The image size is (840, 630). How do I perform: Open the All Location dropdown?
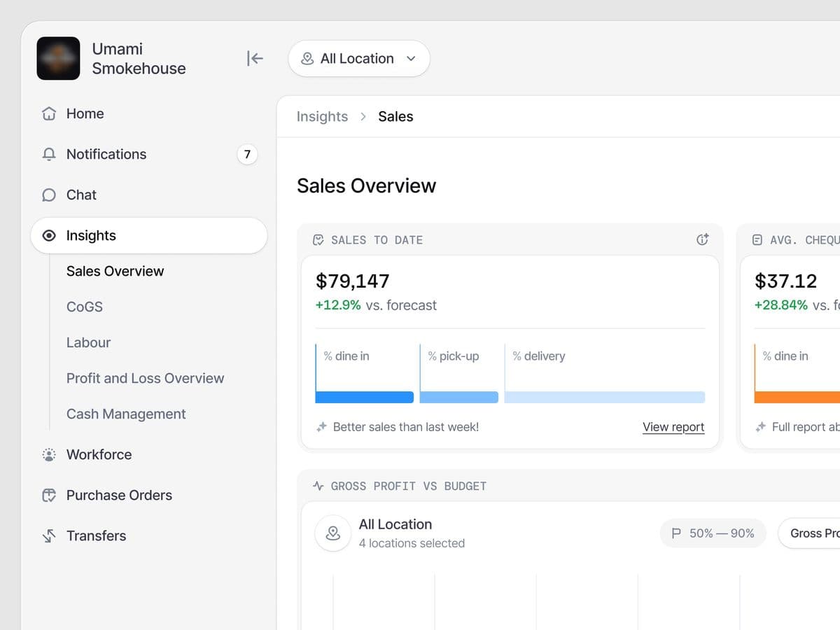(359, 59)
